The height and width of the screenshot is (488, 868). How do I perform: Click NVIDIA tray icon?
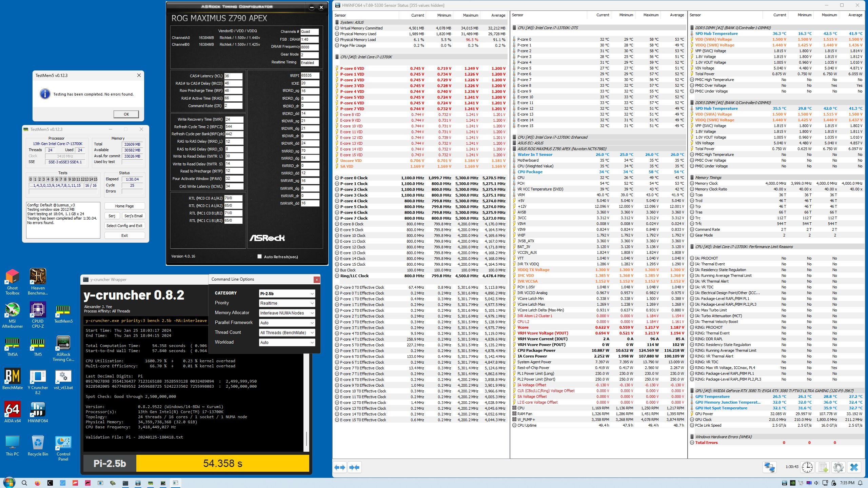pyautogui.click(x=793, y=483)
